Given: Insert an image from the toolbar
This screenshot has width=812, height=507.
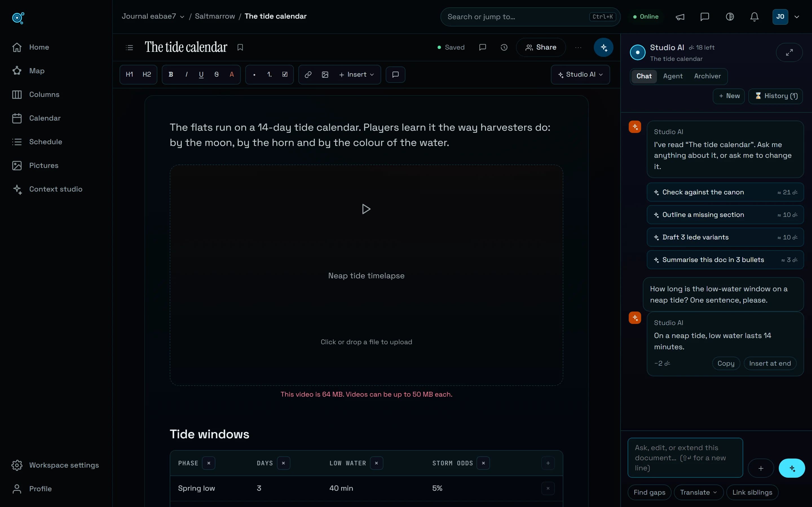Looking at the screenshot, I should [x=325, y=74].
